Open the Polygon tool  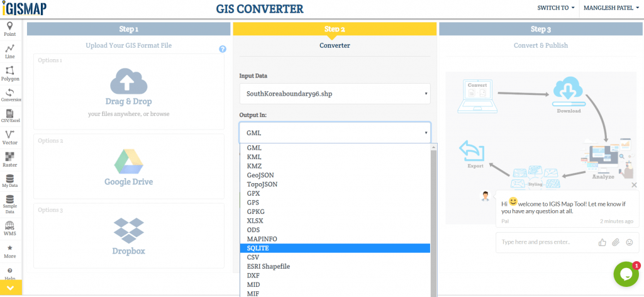click(10, 74)
